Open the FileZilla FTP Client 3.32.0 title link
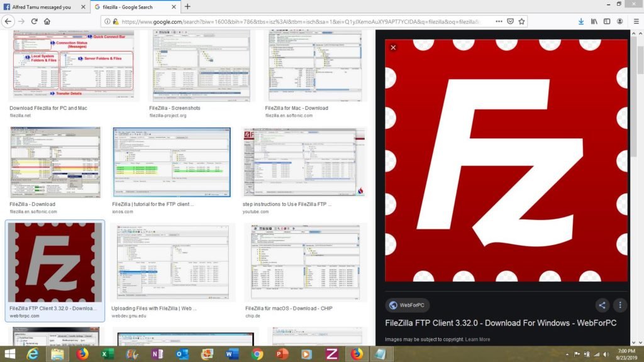The image size is (644, 362). tap(501, 323)
